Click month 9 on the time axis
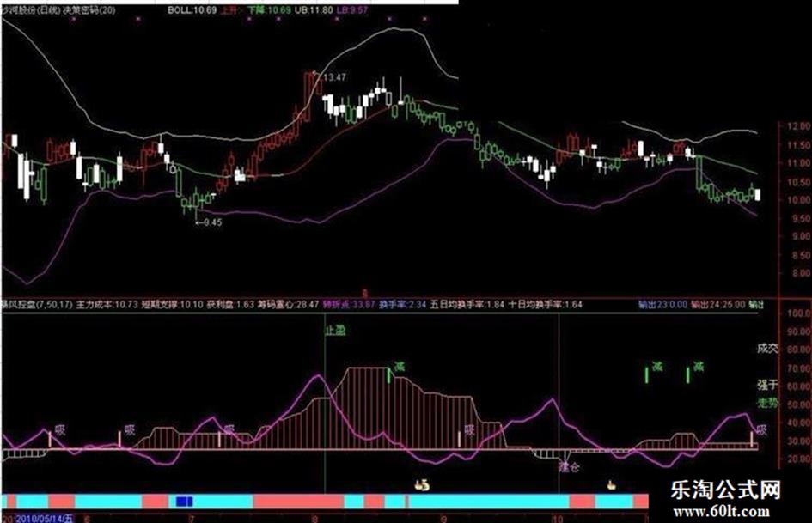The image size is (812, 523). (443, 519)
